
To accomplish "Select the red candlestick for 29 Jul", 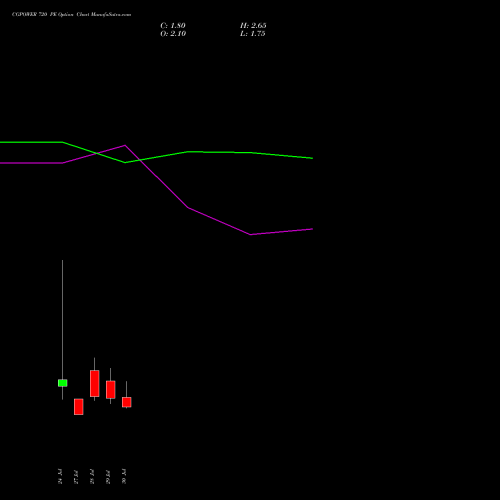I will [111, 389].
